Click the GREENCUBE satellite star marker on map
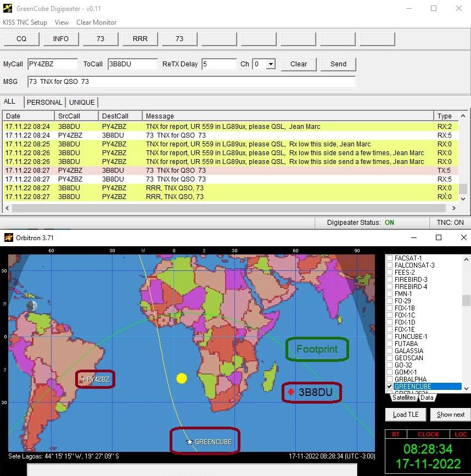 click(x=189, y=442)
